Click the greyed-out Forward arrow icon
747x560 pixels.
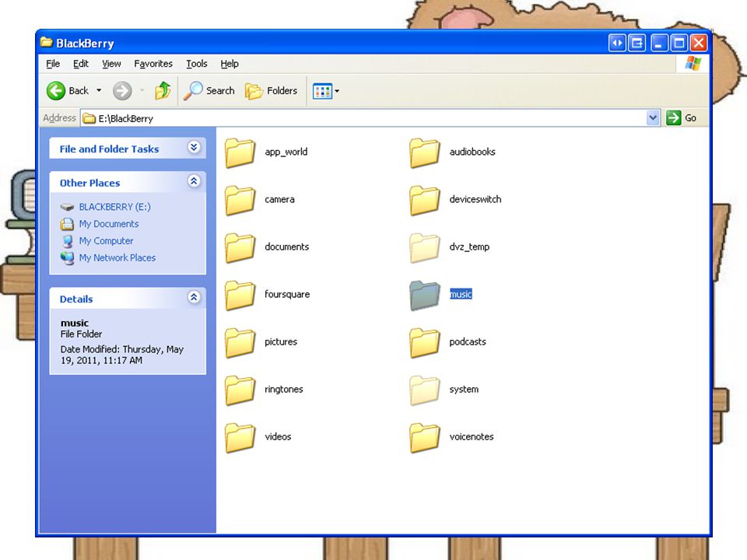tap(122, 90)
